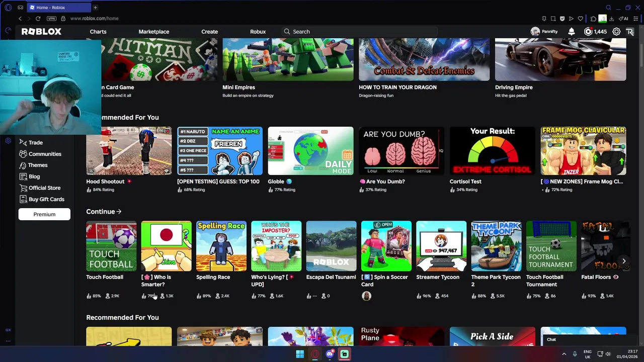Open the Globle game thumbnail
Image resolution: width=644 pixels, height=362 pixels.
click(310, 151)
